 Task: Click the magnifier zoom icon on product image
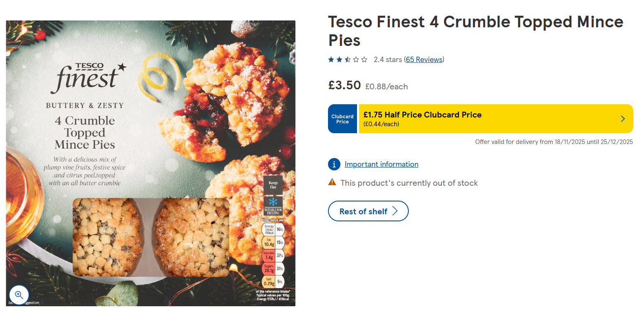pyautogui.click(x=19, y=295)
